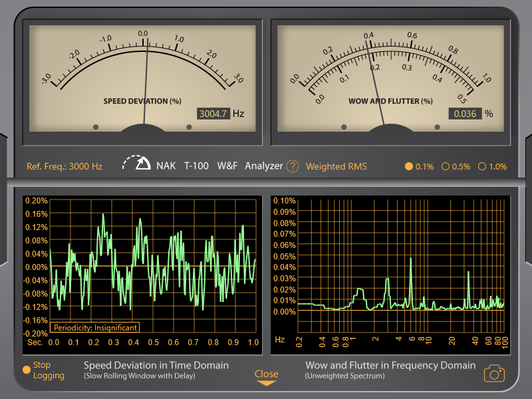Viewport: 532px width, 399px height.
Task: Take a snapshot with the camera icon
Action: [x=494, y=374]
